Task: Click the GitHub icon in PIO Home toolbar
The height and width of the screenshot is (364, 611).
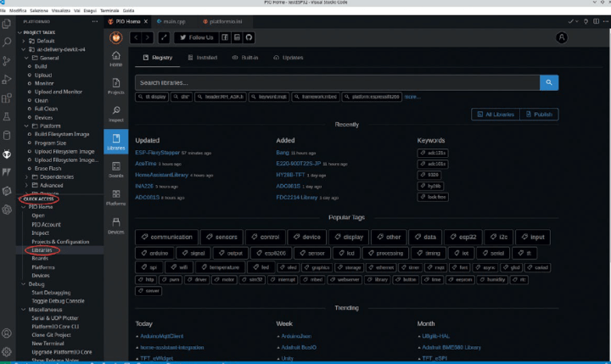Action: point(249,37)
